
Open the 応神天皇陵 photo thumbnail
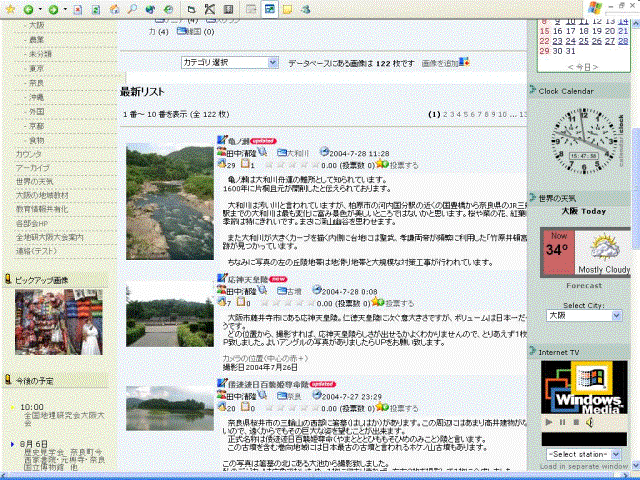(x=170, y=315)
